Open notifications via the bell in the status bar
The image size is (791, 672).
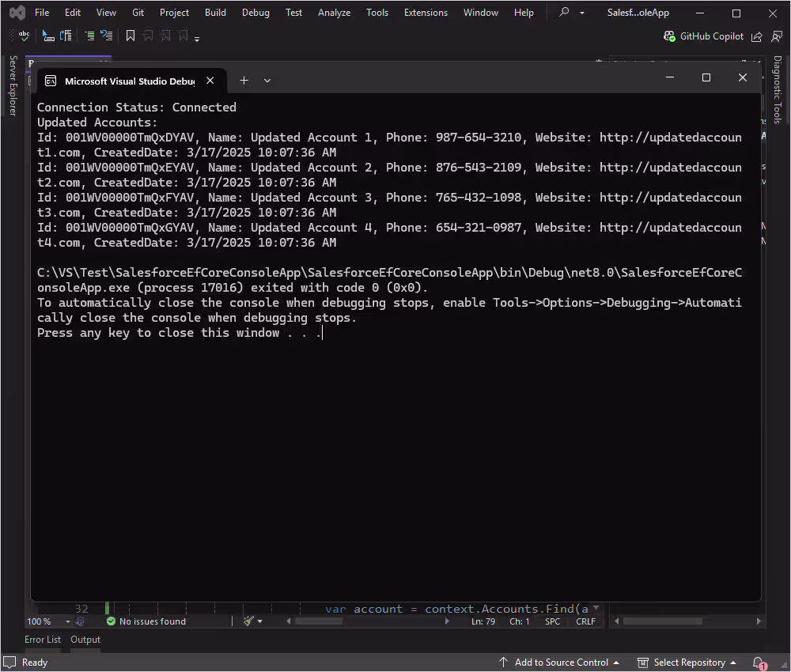pyautogui.click(x=758, y=663)
